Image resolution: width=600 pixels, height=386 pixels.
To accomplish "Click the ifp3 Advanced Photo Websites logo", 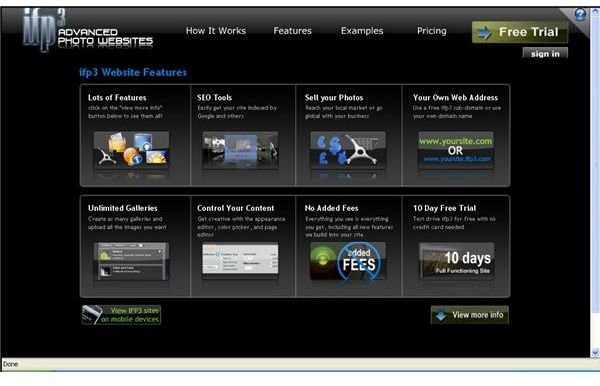I will pyautogui.click(x=88, y=31).
